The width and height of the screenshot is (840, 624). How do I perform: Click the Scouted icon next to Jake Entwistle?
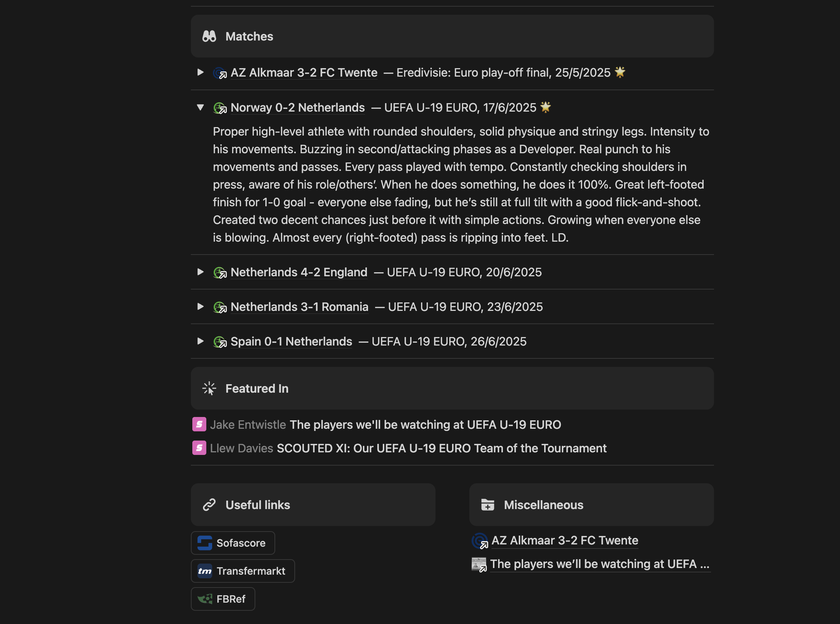click(199, 424)
